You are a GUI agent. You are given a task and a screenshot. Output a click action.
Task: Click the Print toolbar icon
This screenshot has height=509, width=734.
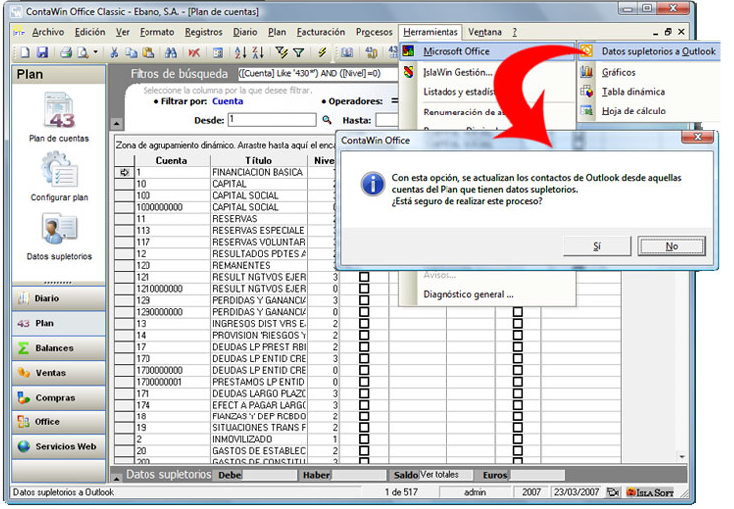coord(66,52)
